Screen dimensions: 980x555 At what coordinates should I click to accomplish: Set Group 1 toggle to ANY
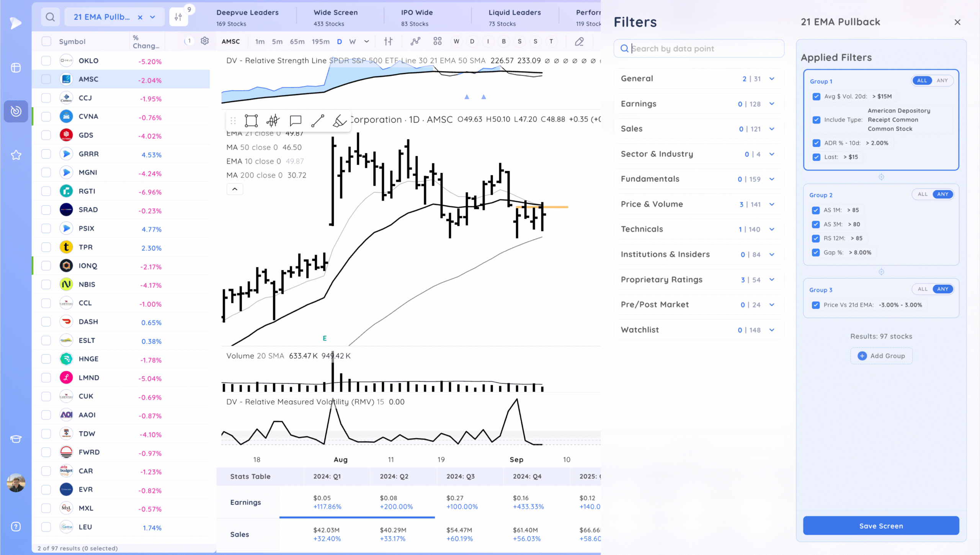[x=942, y=80]
